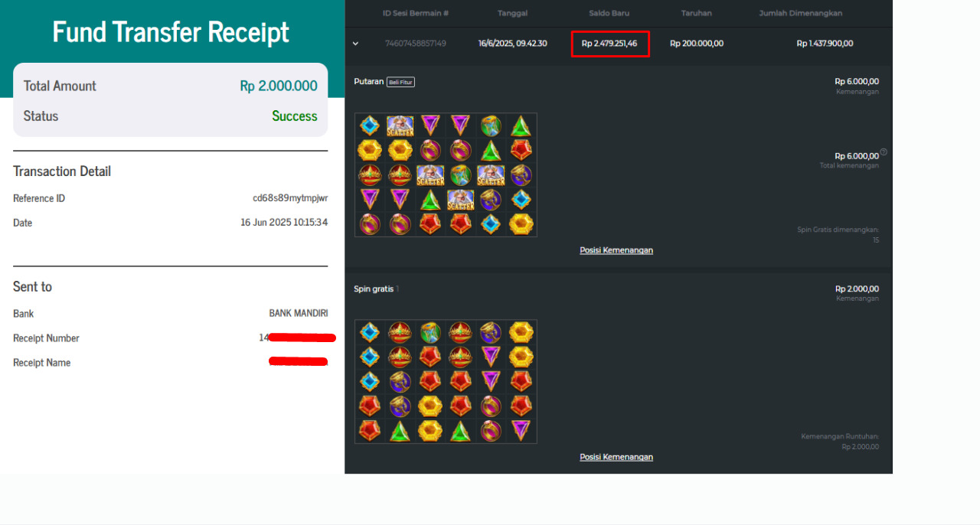Click the purple triangle gem at second grid's bottom-right
This screenshot has height=525, width=980.
coord(521,430)
